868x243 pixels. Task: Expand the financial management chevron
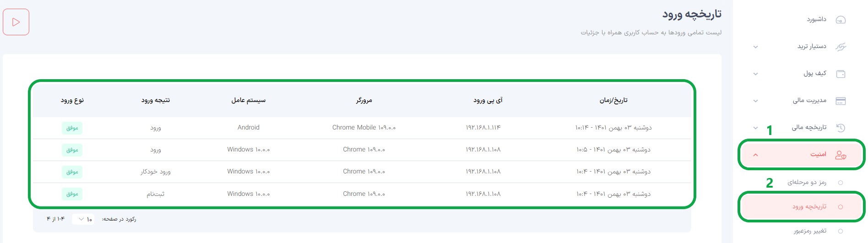click(x=756, y=101)
